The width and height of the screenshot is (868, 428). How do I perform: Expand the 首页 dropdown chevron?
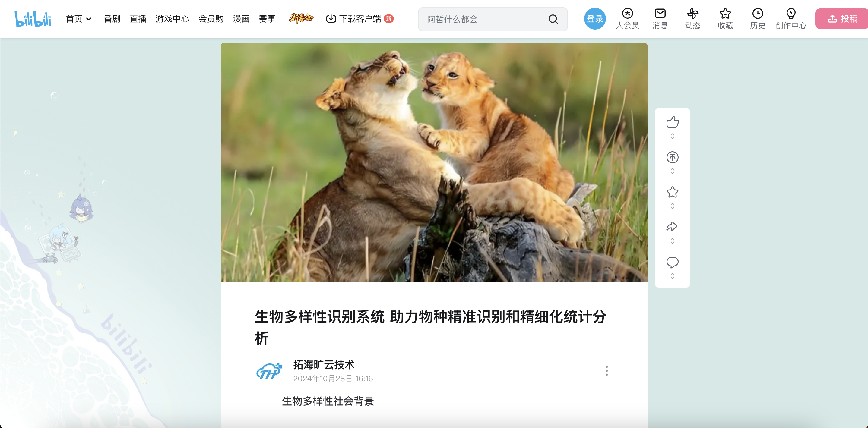click(x=89, y=19)
